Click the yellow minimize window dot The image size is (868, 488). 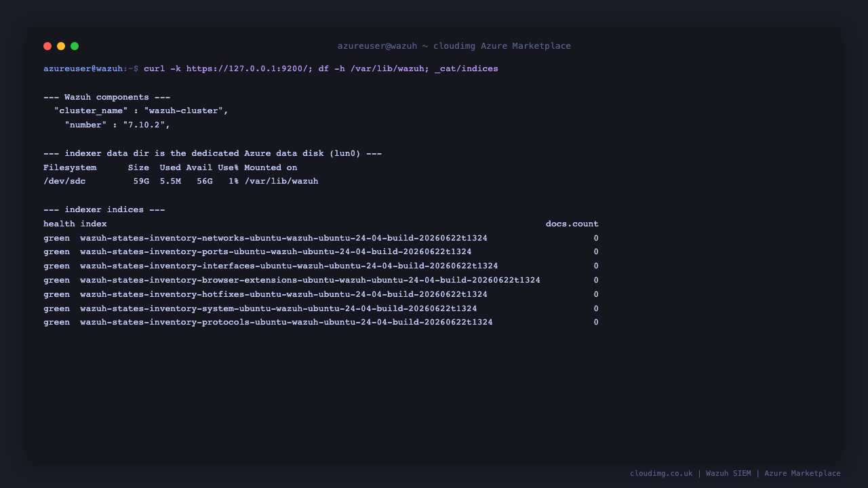61,46
